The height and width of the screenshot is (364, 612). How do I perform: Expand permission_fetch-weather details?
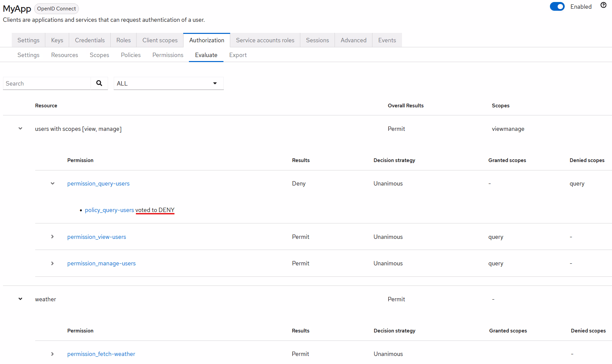pos(52,354)
